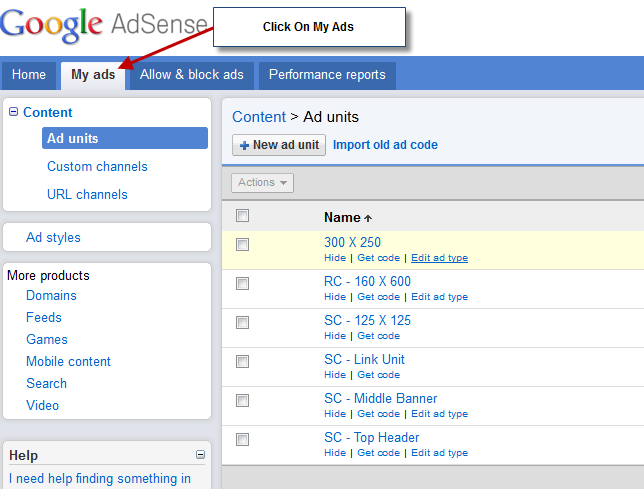Hide the RC - 160 X 600 unit
Image resolution: width=644 pixels, height=489 pixels.
[x=335, y=297]
